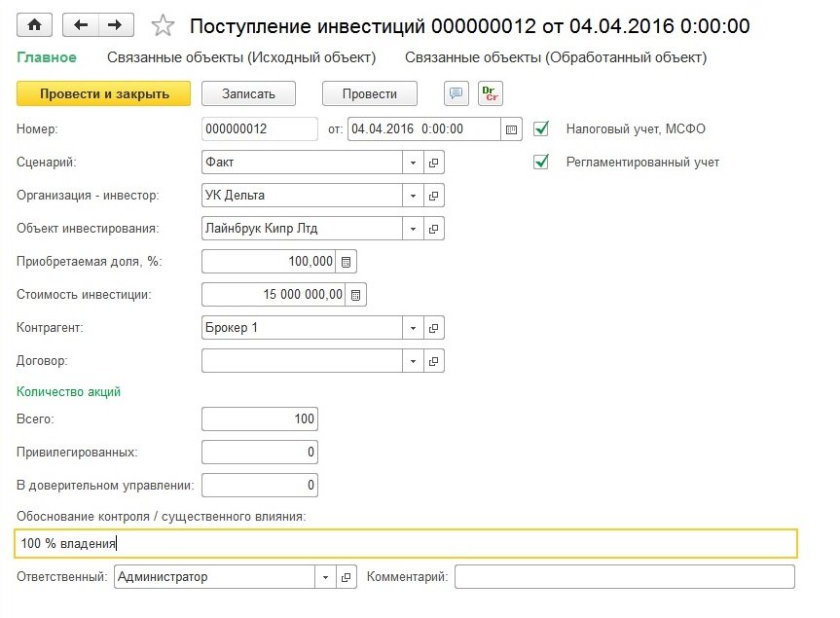
Task: Expand the Объект инвестирования dropdown
Action: tap(413, 229)
